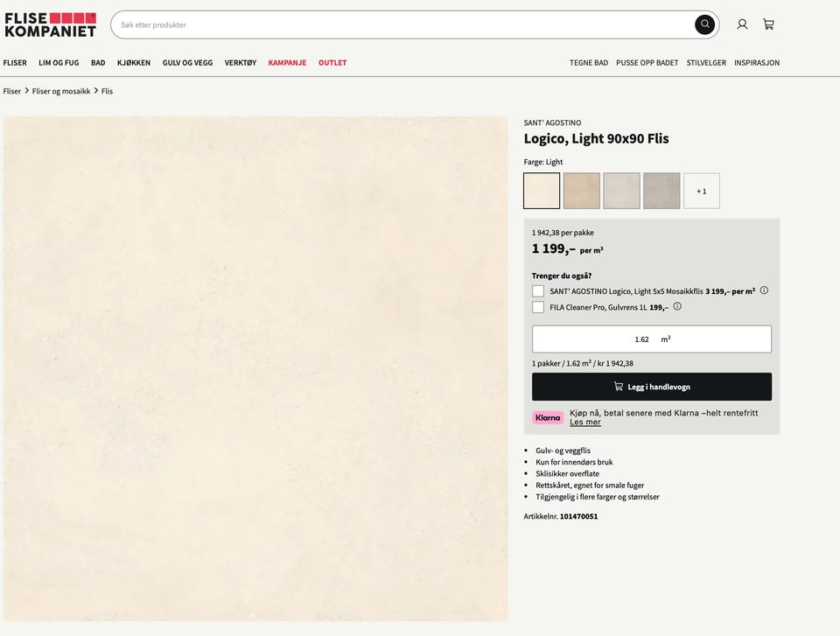Click the SANT' AGOSTINO brand label
This screenshot has height=636, width=840.
(x=552, y=122)
